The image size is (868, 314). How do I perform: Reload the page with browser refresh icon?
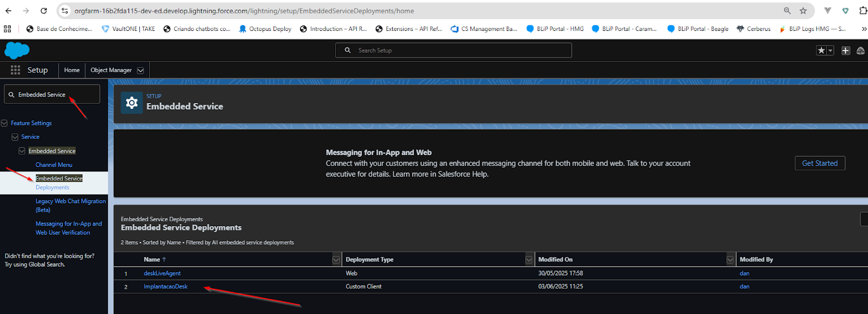tap(43, 11)
